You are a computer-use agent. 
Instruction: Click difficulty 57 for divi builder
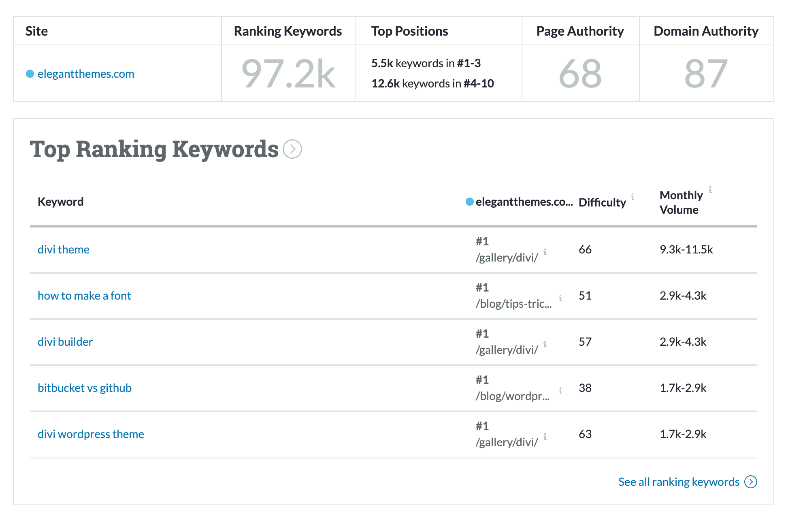(x=585, y=342)
